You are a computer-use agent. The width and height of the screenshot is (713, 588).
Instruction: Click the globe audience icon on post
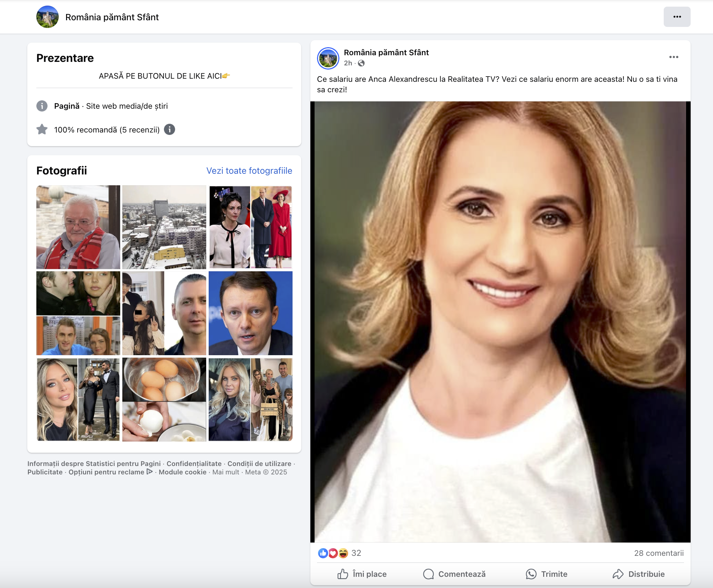361,63
